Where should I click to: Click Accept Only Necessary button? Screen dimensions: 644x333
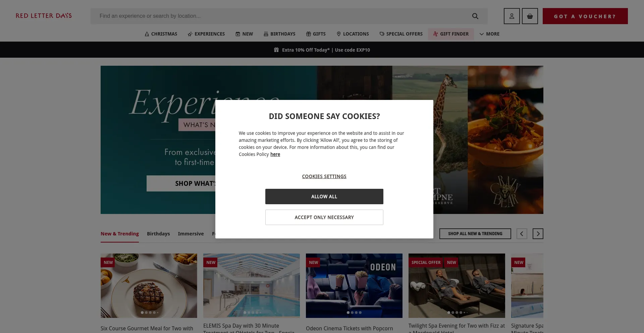coord(324,217)
